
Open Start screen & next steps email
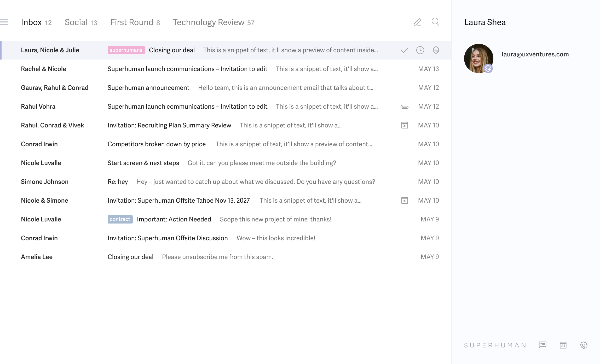tap(226, 163)
